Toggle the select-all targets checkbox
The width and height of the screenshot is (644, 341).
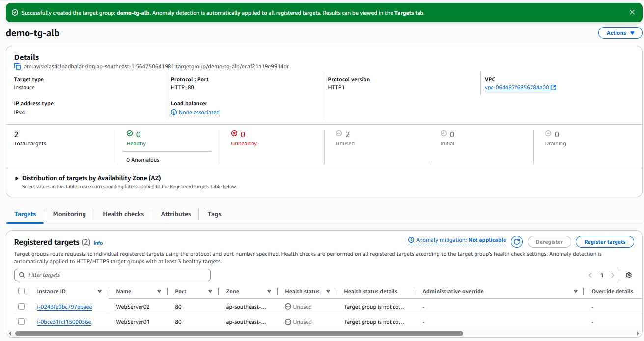tap(21, 291)
